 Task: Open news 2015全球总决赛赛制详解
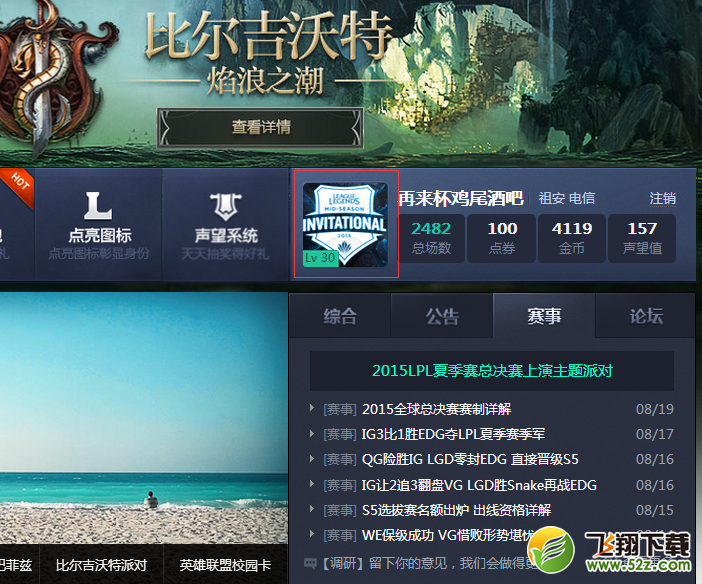[x=437, y=409]
